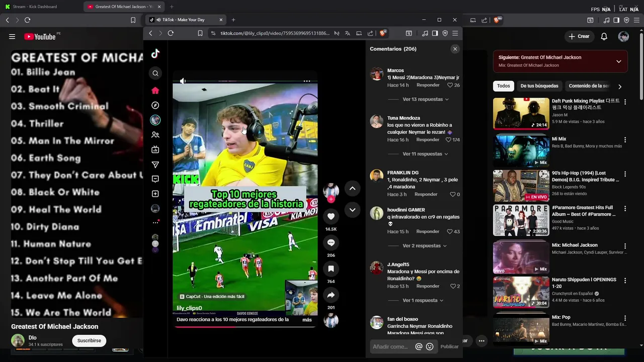The image size is (644, 362).
Task: Open Daft Punk Mixing Playlist thumbnail
Action: point(521,114)
